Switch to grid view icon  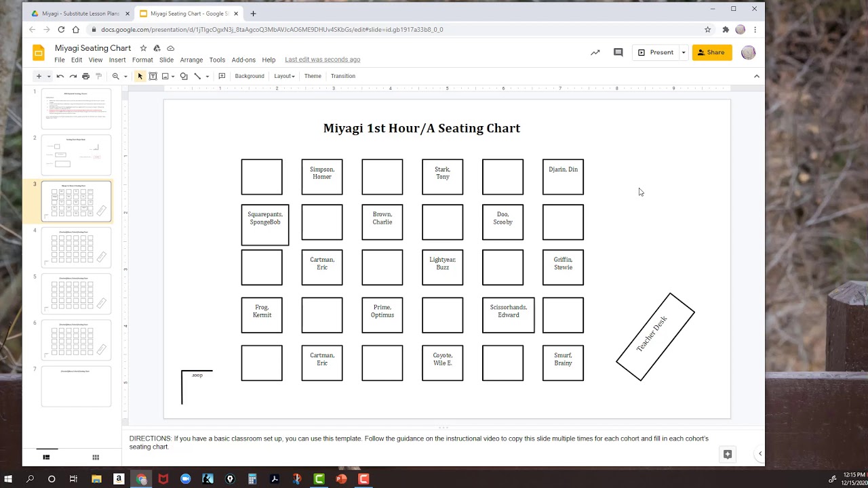(x=96, y=457)
